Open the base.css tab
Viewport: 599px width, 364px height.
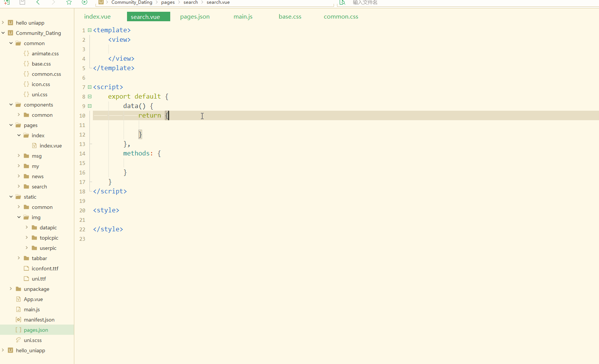pyautogui.click(x=290, y=17)
